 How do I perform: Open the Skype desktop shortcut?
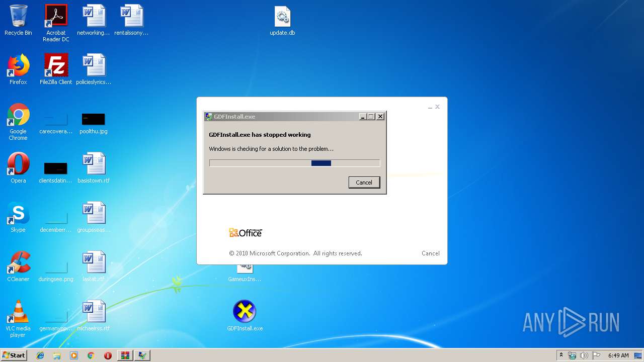tap(18, 217)
